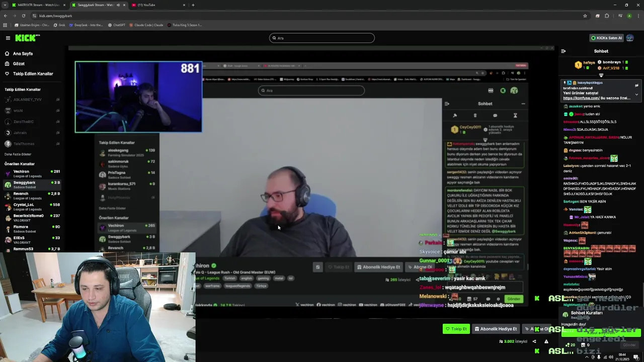Open the Claude Code bookmark
The width and height of the screenshot is (644, 362).
(146, 25)
